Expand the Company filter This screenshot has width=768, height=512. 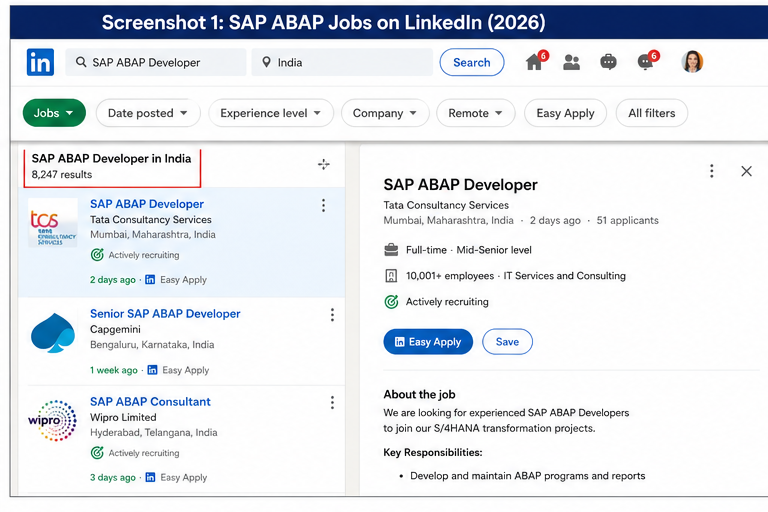[385, 113]
